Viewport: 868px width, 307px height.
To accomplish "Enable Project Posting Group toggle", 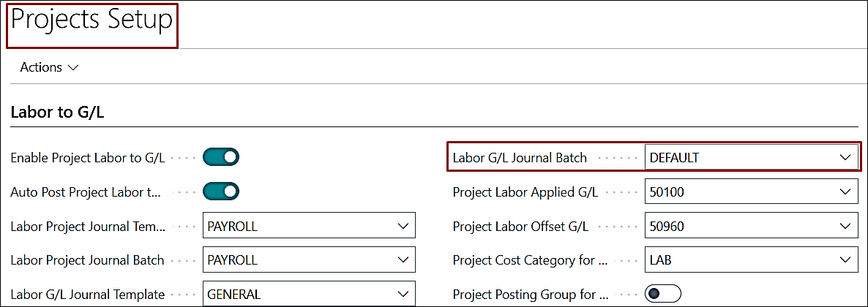I will [x=662, y=295].
